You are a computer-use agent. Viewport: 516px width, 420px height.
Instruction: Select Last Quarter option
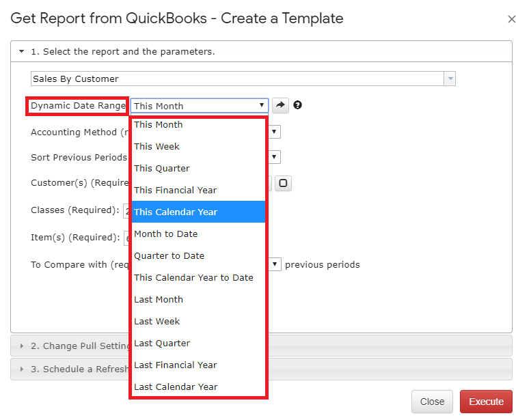[x=198, y=343]
